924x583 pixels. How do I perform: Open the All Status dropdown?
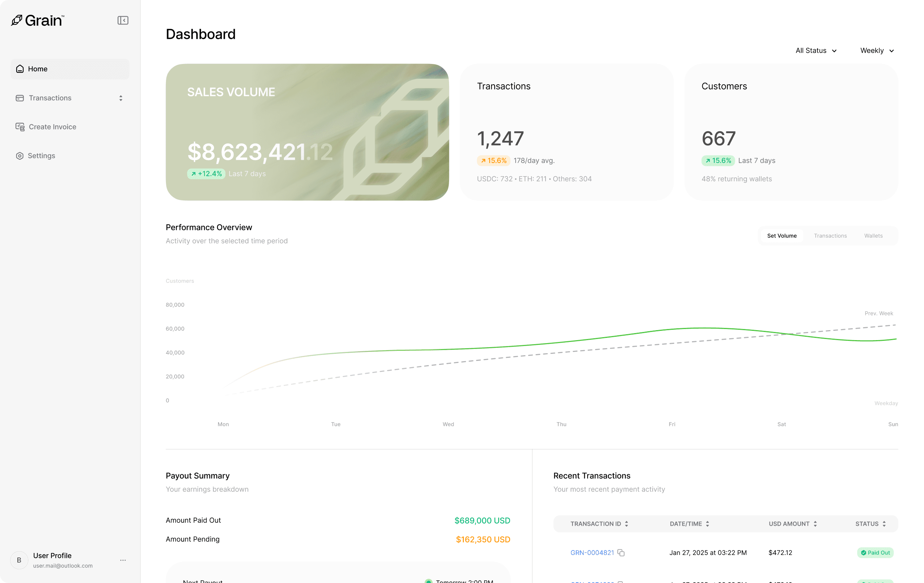click(x=816, y=51)
